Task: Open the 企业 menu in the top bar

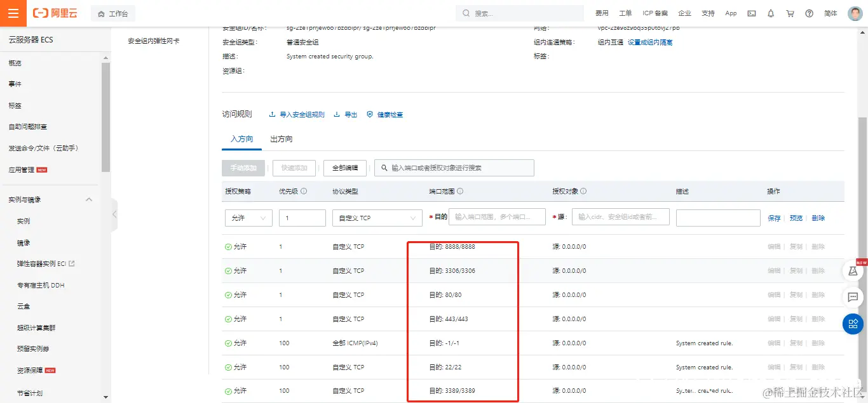Action: tap(684, 13)
